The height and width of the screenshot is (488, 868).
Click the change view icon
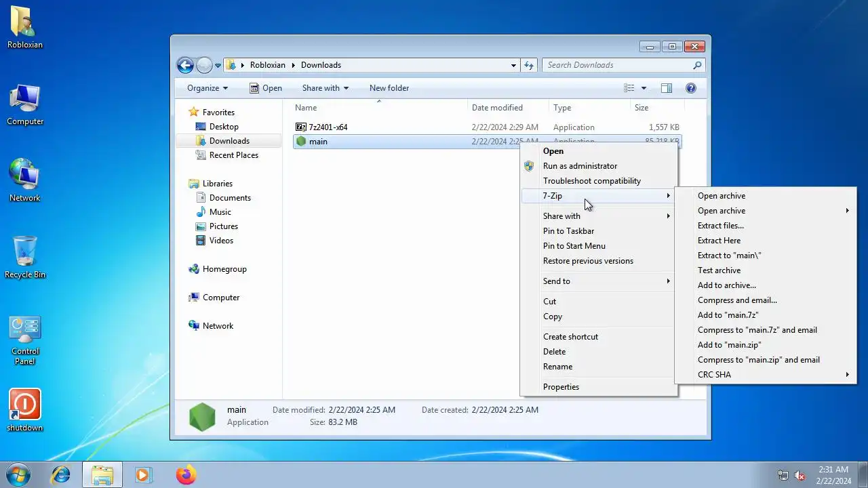point(629,88)
